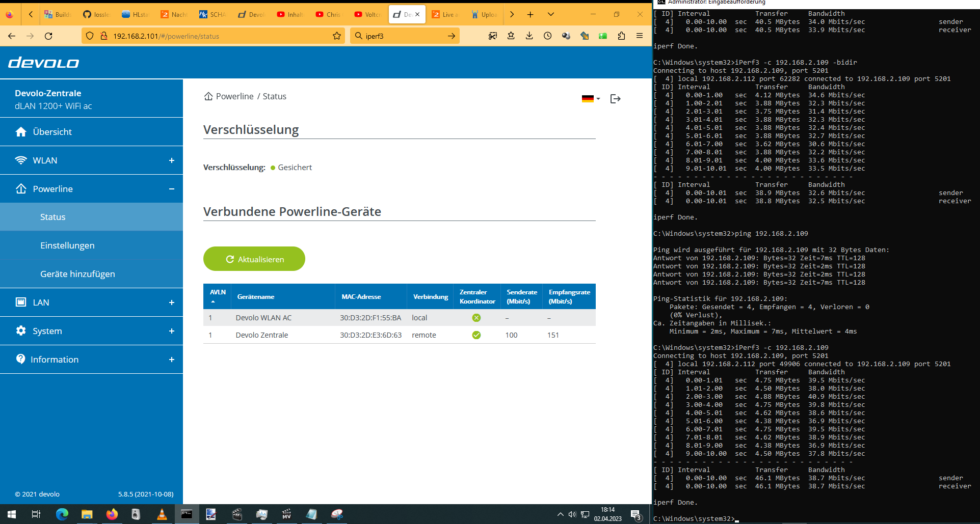The image size is (980, 524).
Task: Open the taskbar volume control
Action: click(x=572, y=514)
